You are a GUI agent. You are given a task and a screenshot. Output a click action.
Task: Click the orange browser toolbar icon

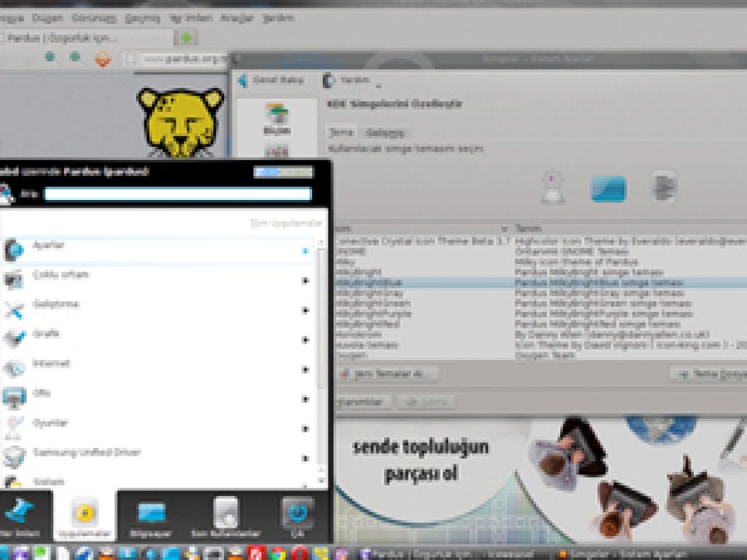coord(102,59)
